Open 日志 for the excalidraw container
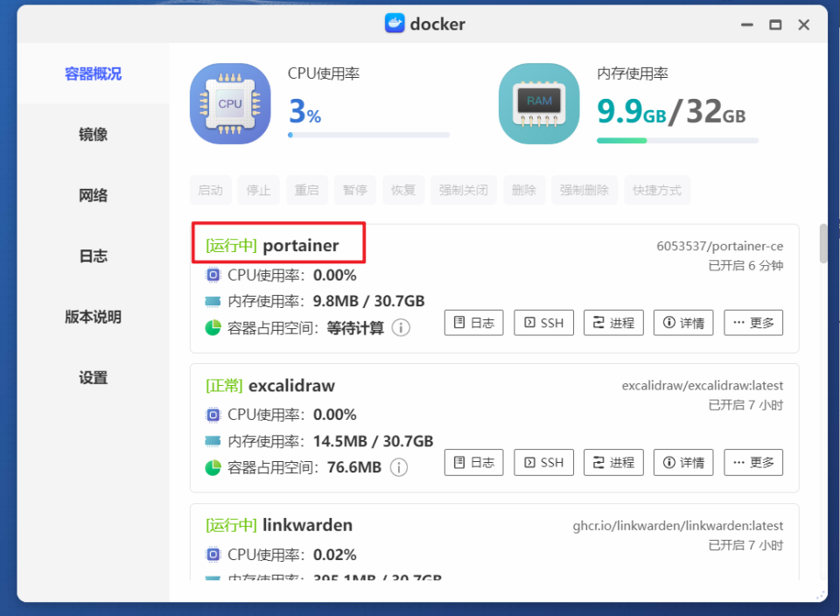Viewport: 840px width, 616px height. 474,462
